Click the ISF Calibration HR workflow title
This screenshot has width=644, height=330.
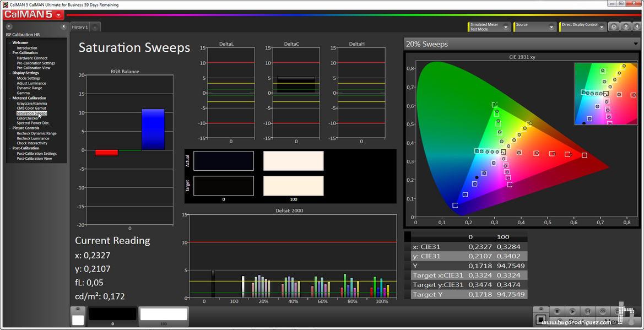(23, 35)
